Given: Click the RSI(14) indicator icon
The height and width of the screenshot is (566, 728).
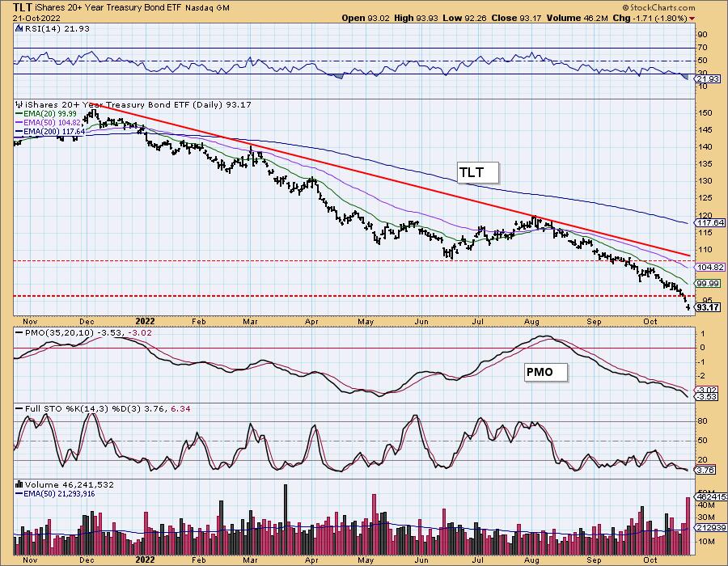Looking at the screenshot, I should pyautogui.click(x=19, y=29).
